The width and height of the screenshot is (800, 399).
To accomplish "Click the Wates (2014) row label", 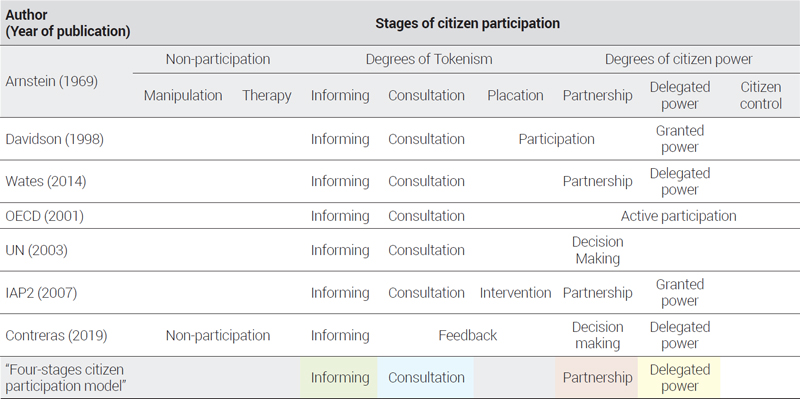I will [46, 181].
